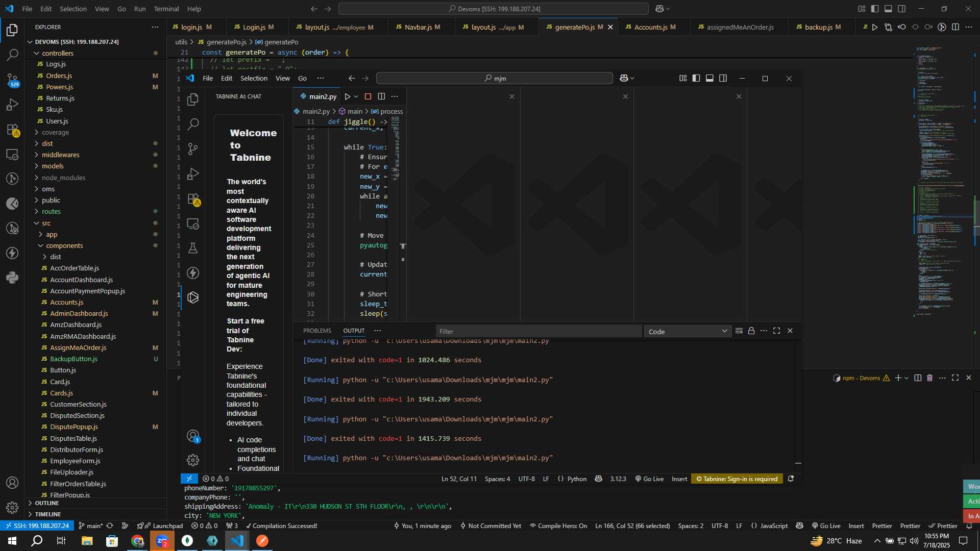Open Explorer in the mjm window activity bar
The width and height of the screenshot is (980, 551).
click(x=193, y=99)
